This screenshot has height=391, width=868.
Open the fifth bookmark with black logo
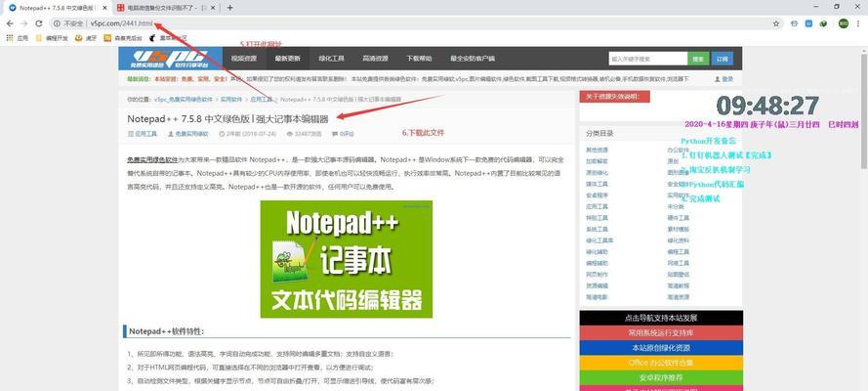(x=168, y=38)
